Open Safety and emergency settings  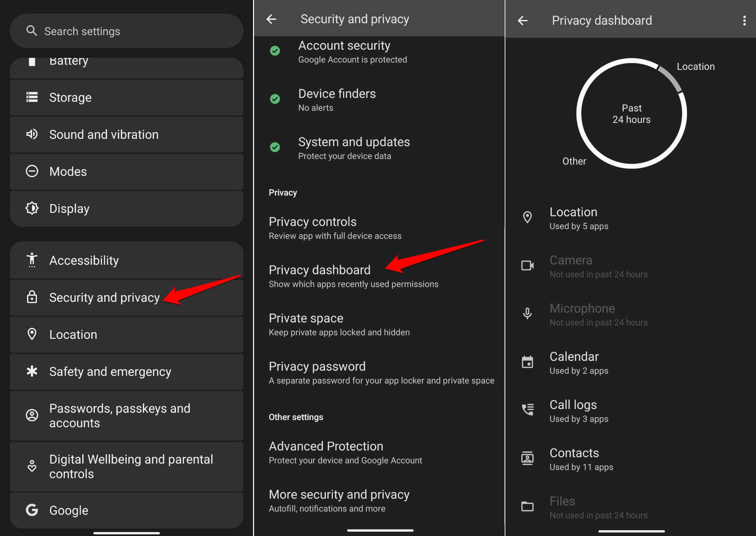coord(126,372)
